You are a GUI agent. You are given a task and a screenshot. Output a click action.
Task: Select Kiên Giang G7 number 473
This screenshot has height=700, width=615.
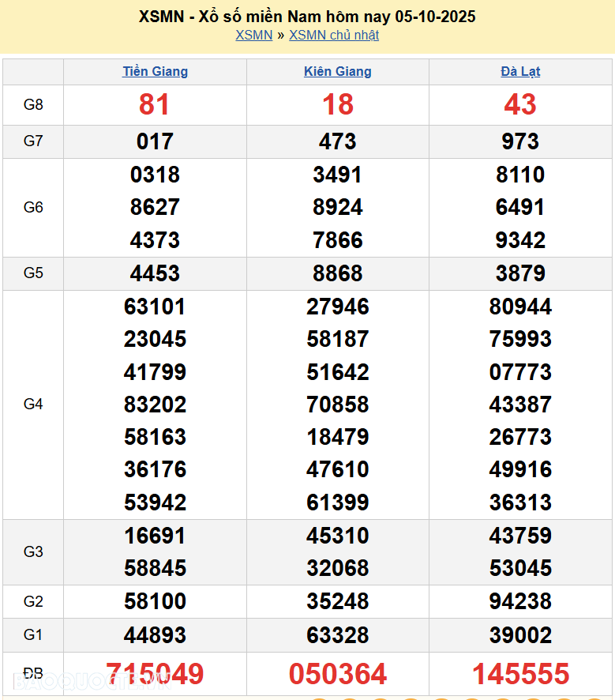pos(337,141)
